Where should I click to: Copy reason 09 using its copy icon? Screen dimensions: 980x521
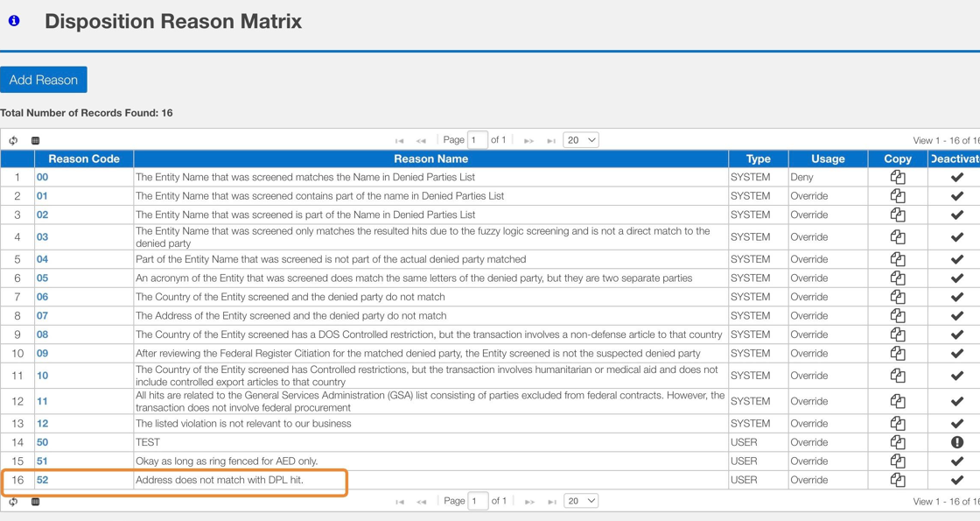[898, 353]
